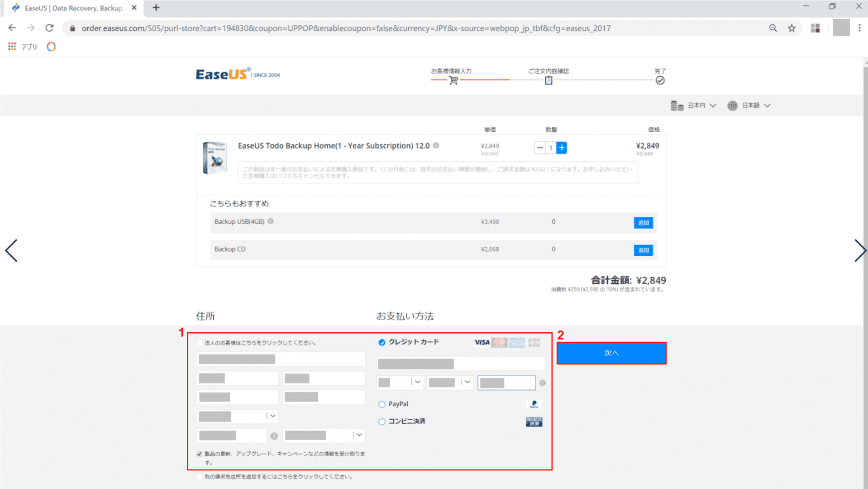Click the site lock icon in address bar
The height and width of the screenshot is (489, 868).
72,28
